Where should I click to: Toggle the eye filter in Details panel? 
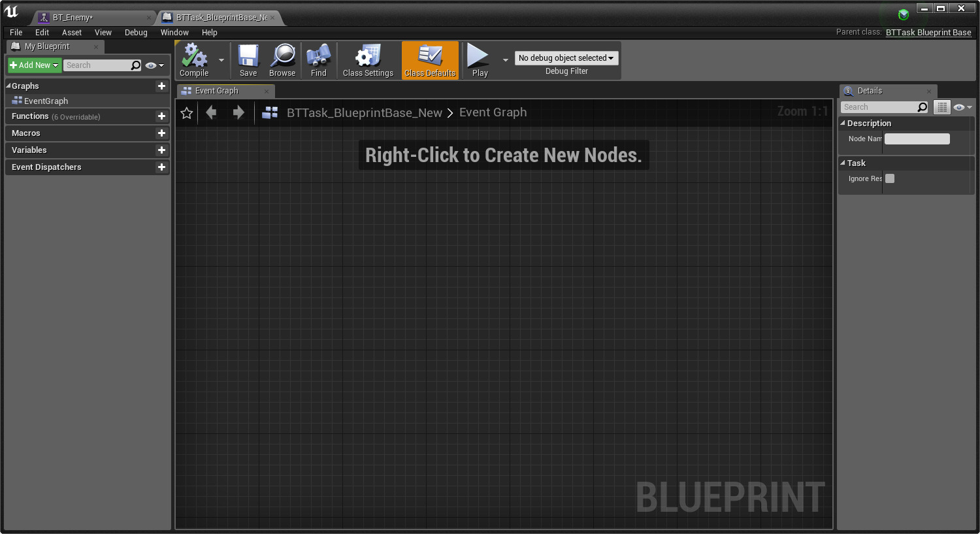958,107
